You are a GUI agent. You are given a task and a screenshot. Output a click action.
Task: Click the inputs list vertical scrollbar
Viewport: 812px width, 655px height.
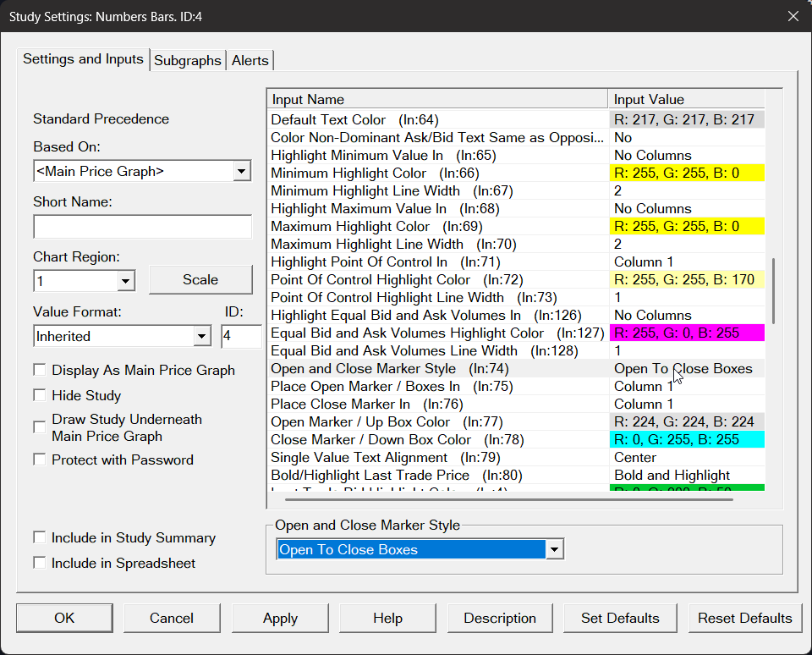773,285
